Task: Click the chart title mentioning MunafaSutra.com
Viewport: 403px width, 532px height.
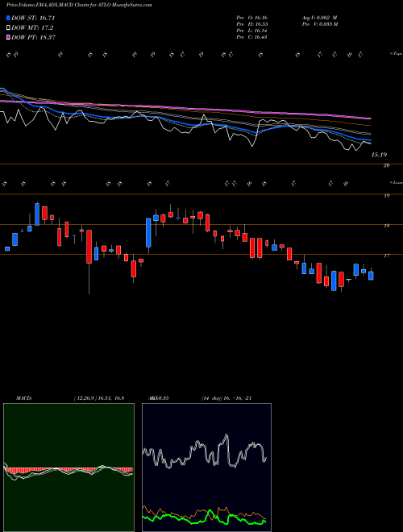Action: point(79,5)
